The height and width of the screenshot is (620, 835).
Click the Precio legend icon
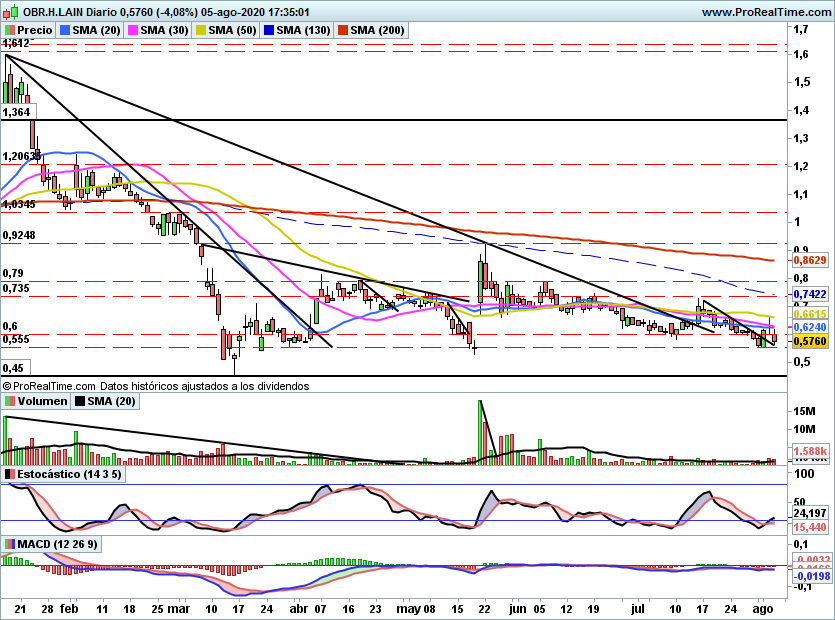[10, 31]
